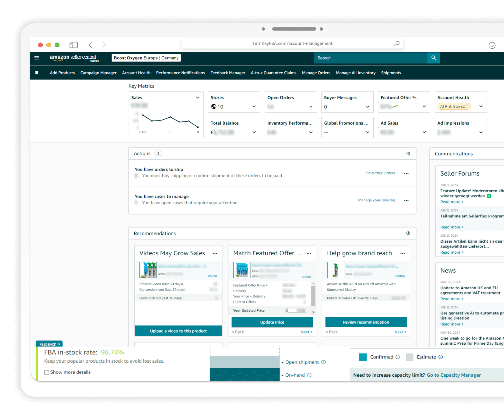Screen dimensions: 504x420
Task: Click the Your Updated Price input field
Action: point(296,310)
